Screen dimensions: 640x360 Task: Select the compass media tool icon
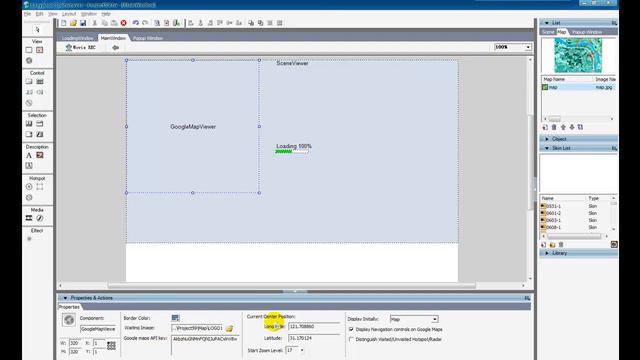40,218
